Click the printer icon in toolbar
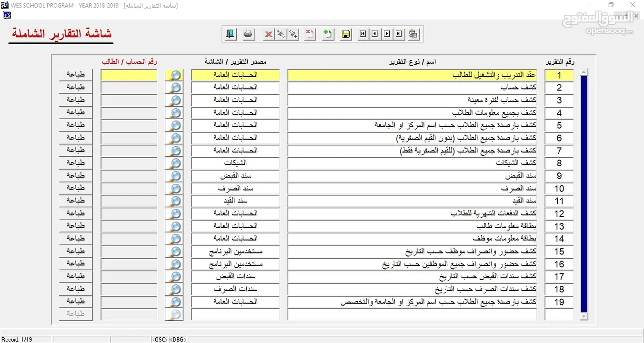 pos(248,34)
